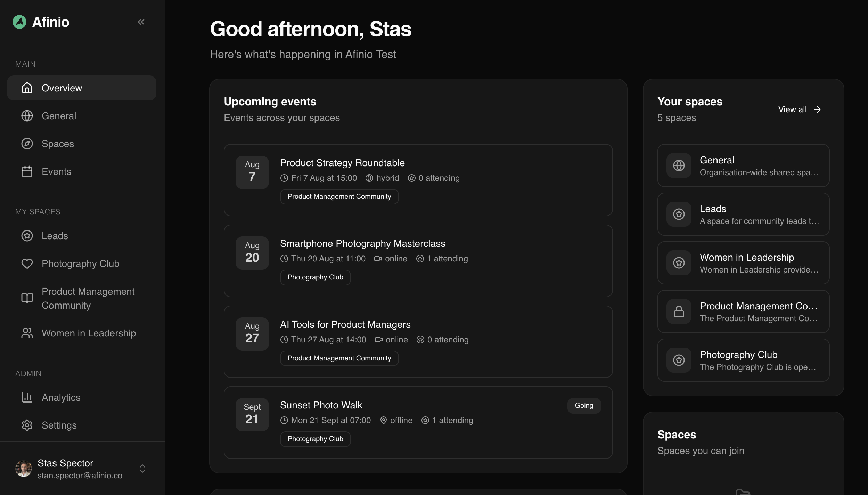Viewport: 868px width, 495px height.
Task: Click Stas Spector's profile avatar
Action: coord(24,469)
